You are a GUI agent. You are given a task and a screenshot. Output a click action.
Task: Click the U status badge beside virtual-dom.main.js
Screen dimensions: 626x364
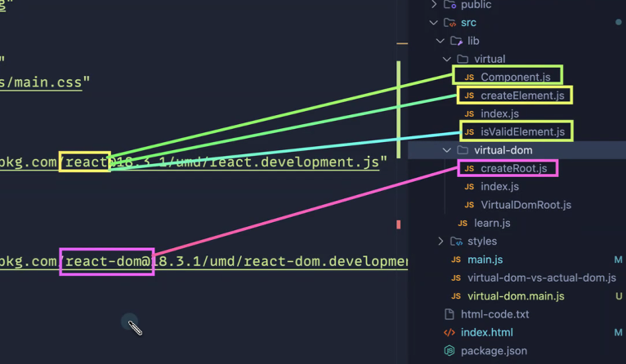pyautogui.click(x=619, y=296)
